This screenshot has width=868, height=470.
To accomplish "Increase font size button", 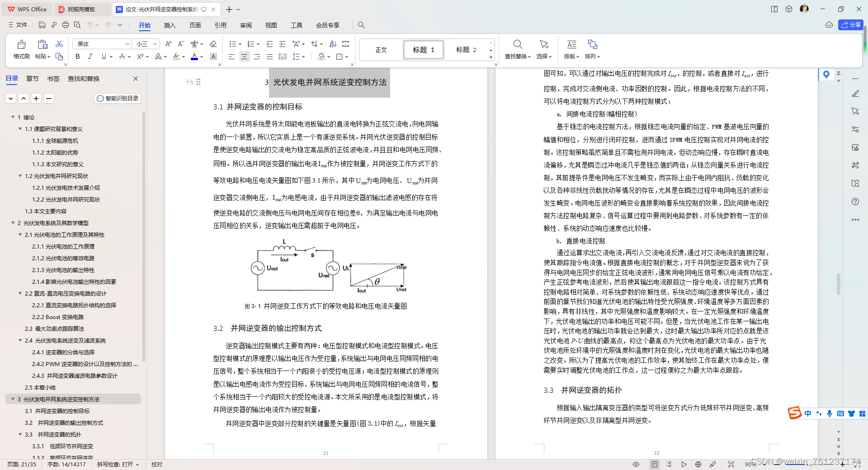I will click(x=168, y=44).
